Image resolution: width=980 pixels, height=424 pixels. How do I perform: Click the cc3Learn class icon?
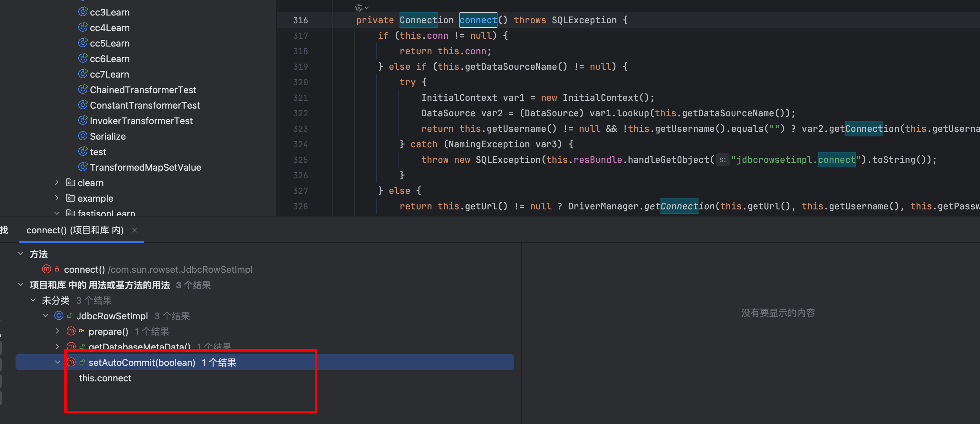click(x=82, y=12)
